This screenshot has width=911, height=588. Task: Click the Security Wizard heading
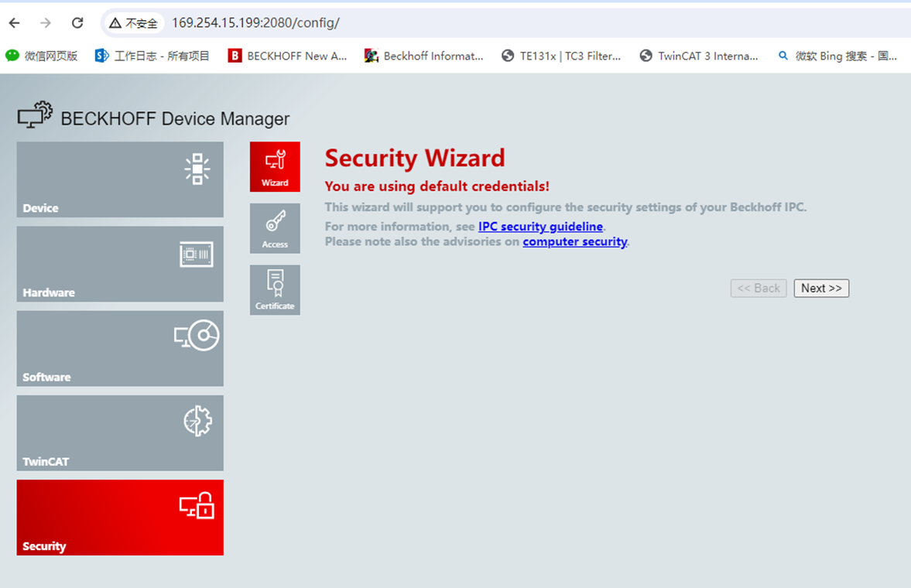coord(415,158)
